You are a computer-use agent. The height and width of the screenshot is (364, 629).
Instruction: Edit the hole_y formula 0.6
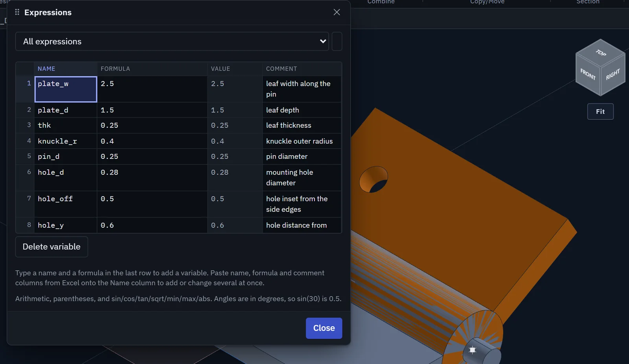152,225
